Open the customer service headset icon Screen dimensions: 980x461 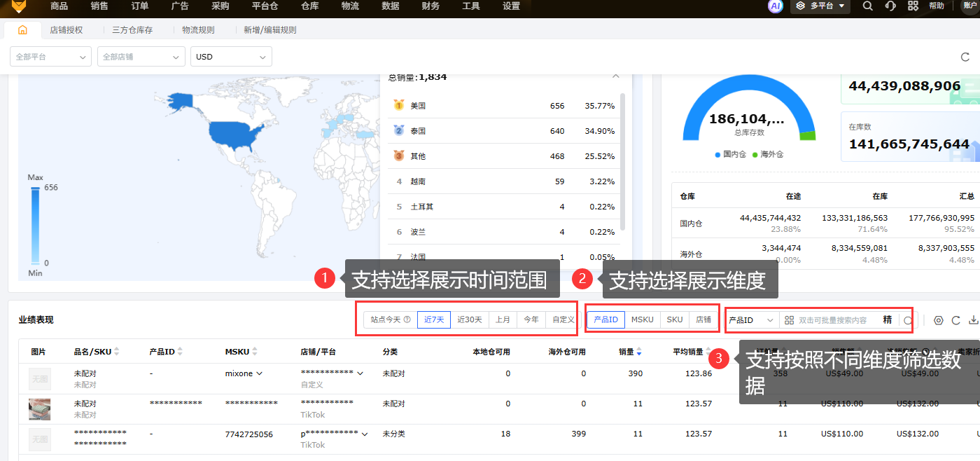tap(890, 6)
